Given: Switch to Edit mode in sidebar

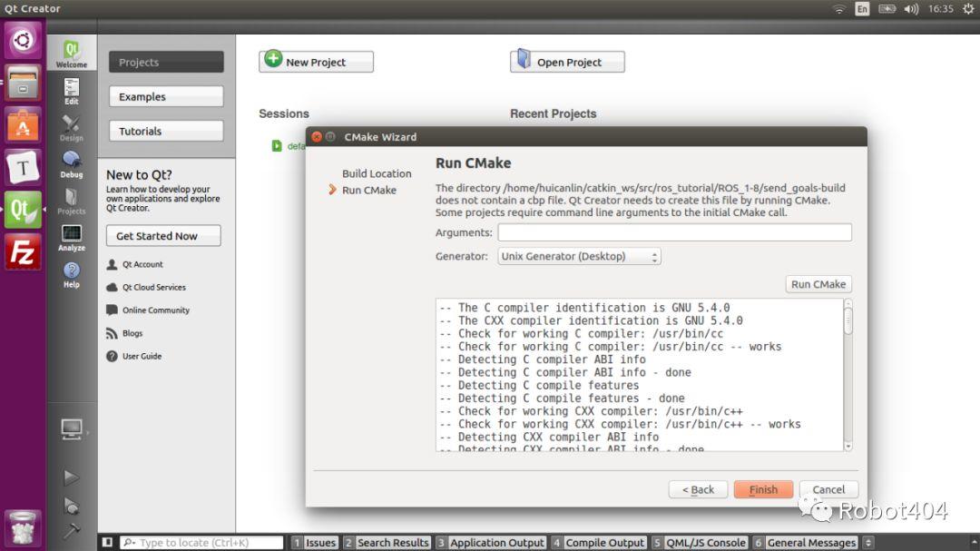Looking at the screenshot, I should pos(72,92).
